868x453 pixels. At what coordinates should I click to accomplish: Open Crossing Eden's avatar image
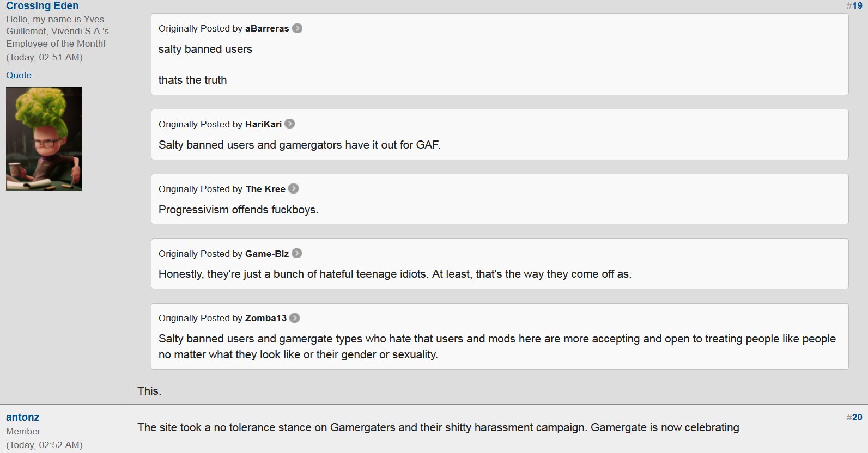pyautogui.click(x=44, y=139)
